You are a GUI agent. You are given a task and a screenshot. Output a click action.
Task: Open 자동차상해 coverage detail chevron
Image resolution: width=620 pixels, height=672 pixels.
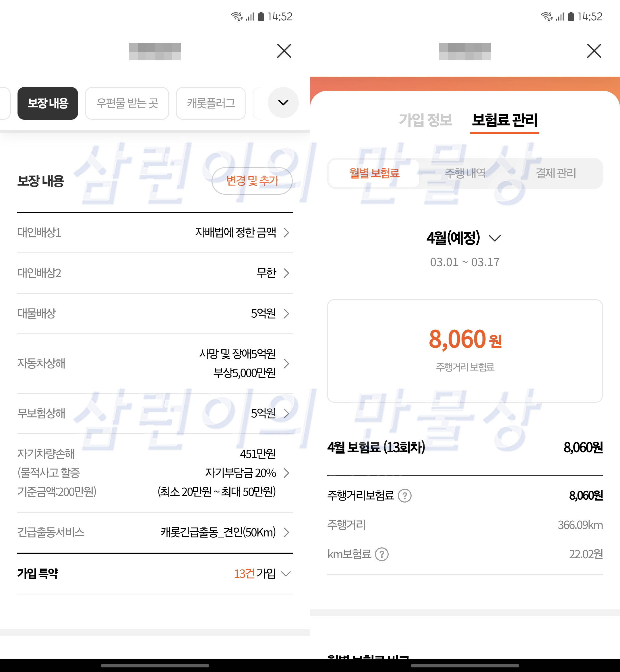[x=286, y=364]
